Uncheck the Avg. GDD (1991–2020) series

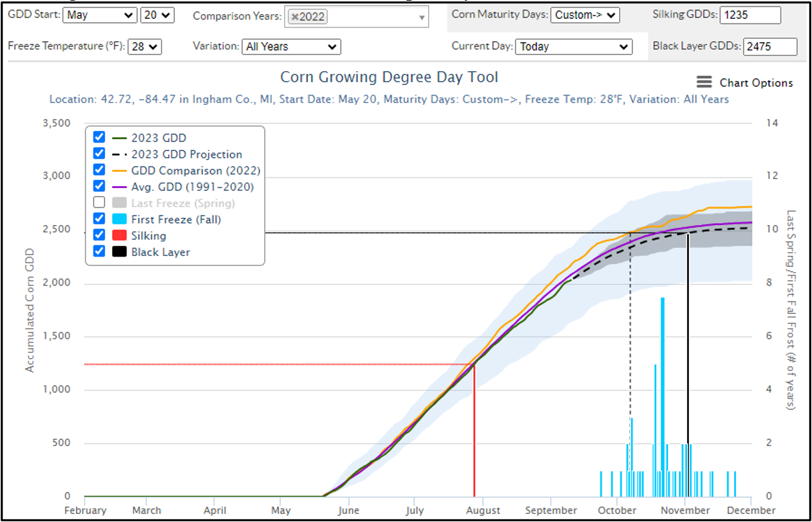pyautogui.click(x=99, y=186)
